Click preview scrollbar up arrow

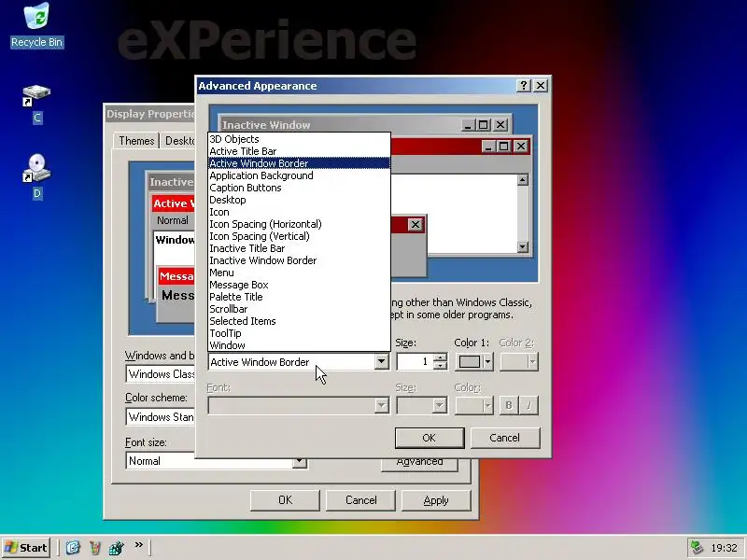tap(523, 180)
